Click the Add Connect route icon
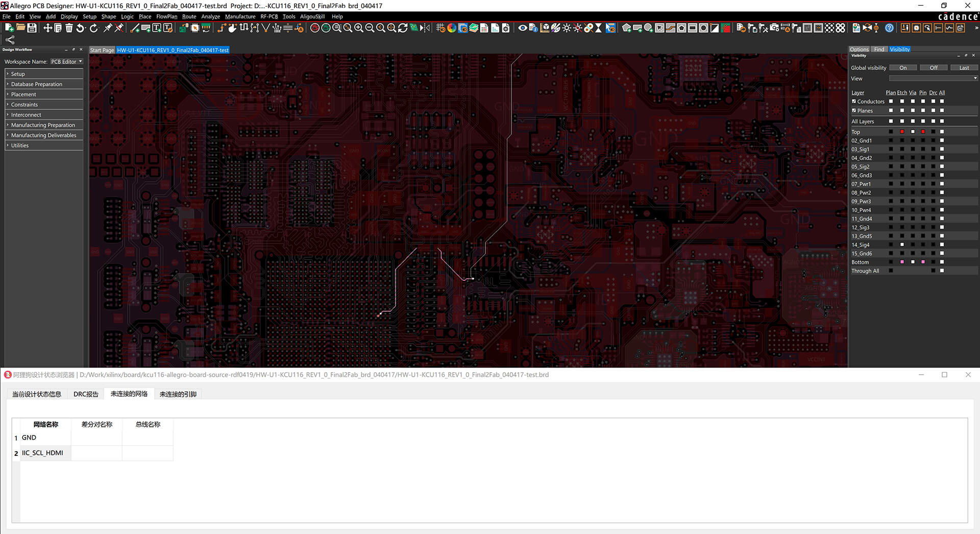980x534 pixels. coord(222,28)
